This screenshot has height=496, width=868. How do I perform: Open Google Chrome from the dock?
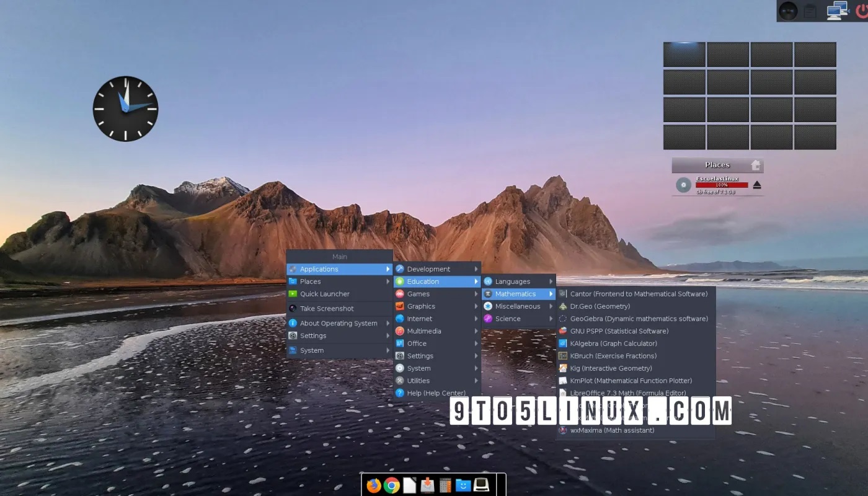click(x=391, y=485)
